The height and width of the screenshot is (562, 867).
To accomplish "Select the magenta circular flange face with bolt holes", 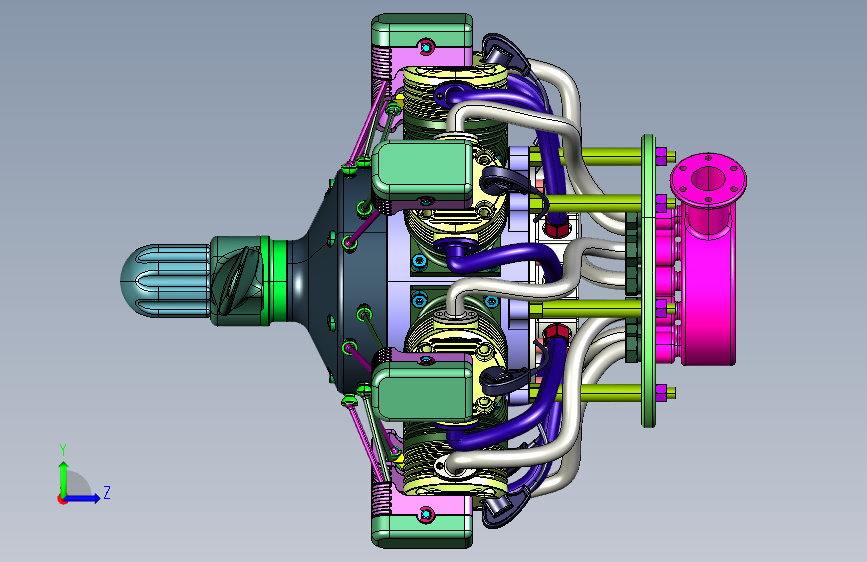I will pyautogui.click(x=708, y=180).
